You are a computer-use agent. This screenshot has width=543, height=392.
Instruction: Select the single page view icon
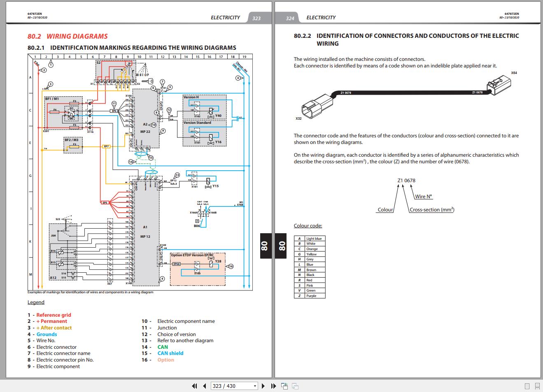(x=527, y=386)
